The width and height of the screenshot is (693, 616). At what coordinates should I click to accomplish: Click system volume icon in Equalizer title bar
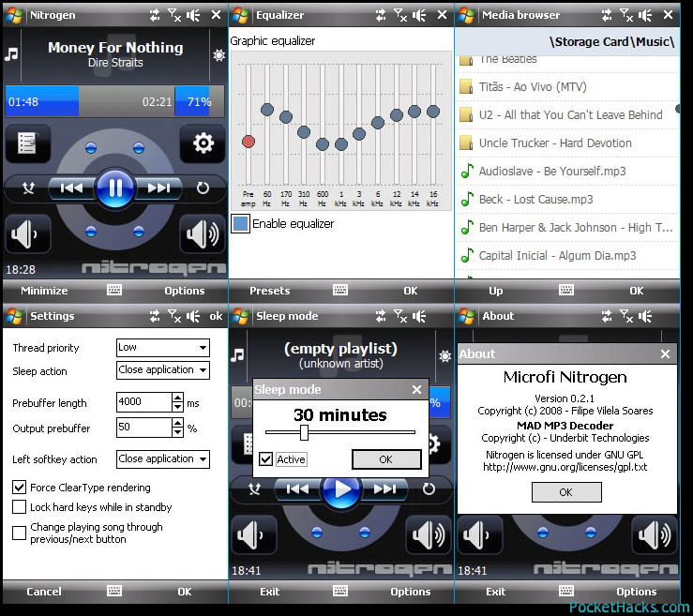[419, 15]
